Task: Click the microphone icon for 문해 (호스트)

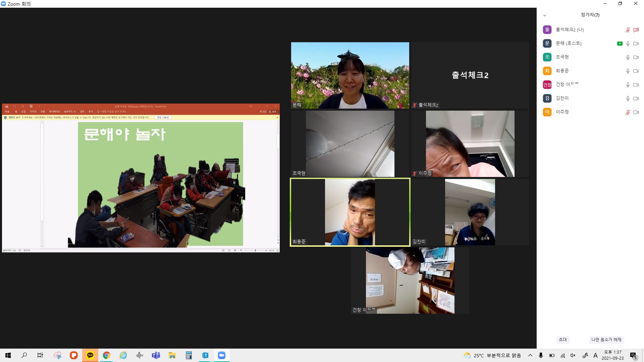Action: 628,44
